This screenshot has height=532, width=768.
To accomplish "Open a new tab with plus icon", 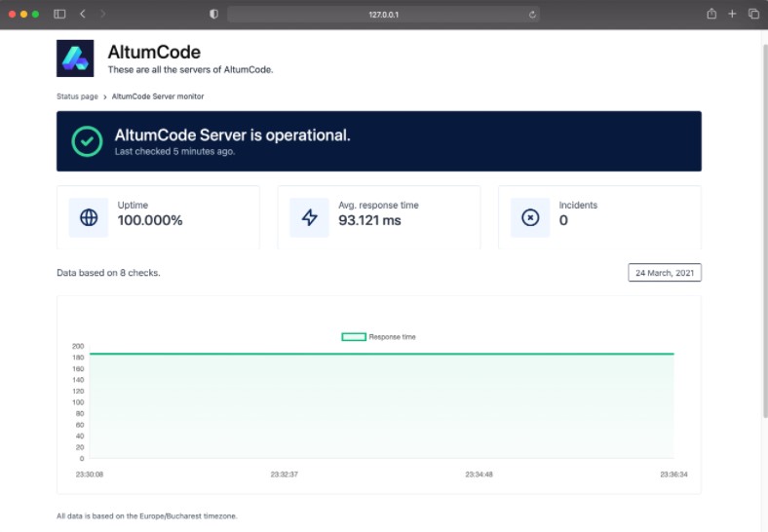I will (x=732, y=14).
